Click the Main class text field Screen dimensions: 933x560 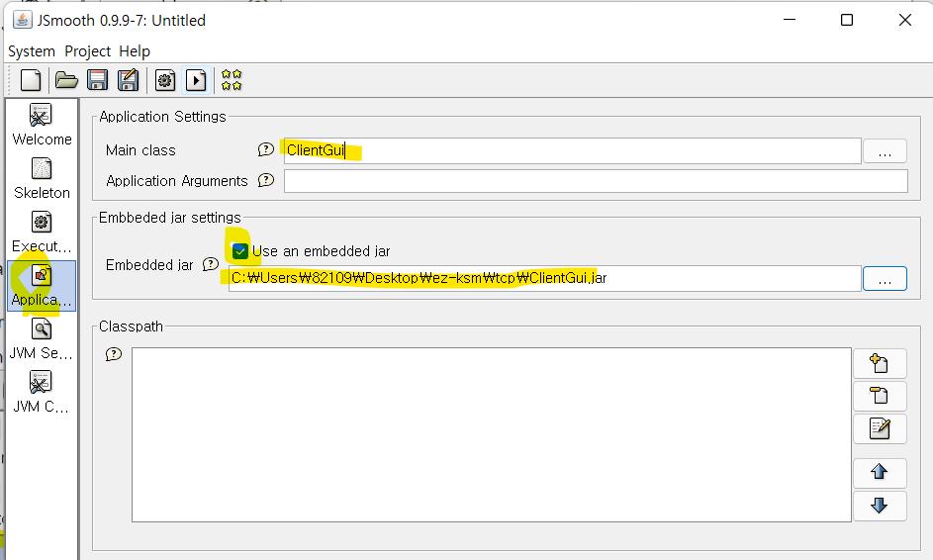click(573, 150)
